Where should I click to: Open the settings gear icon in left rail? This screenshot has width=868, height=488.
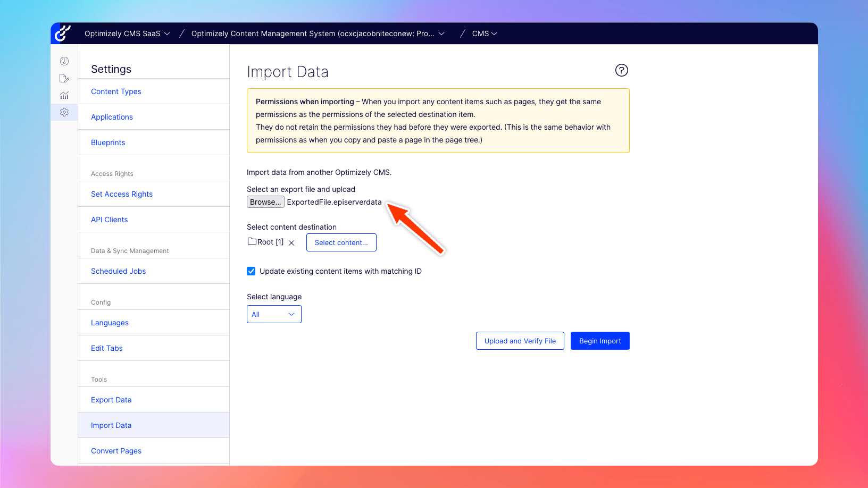tap(64, 112)
